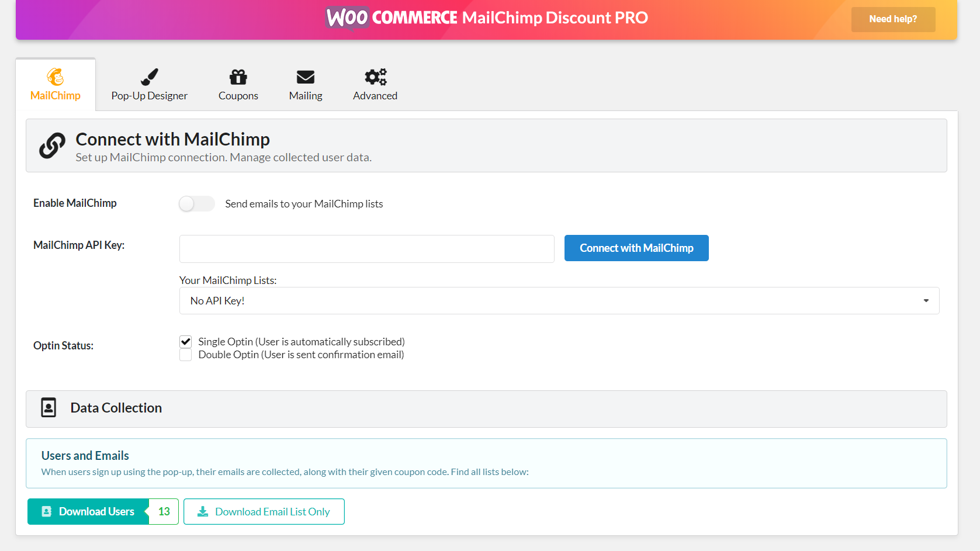Click the Advanced gears icon
980x551 pixels.
coord(376,77)
